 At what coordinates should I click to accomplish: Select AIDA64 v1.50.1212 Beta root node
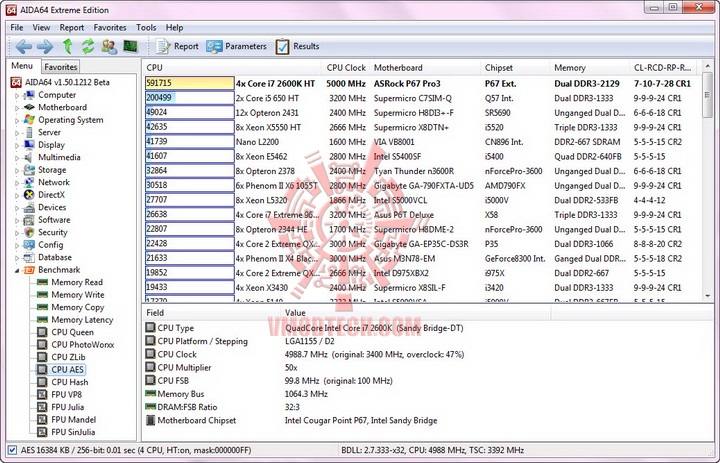67,83
